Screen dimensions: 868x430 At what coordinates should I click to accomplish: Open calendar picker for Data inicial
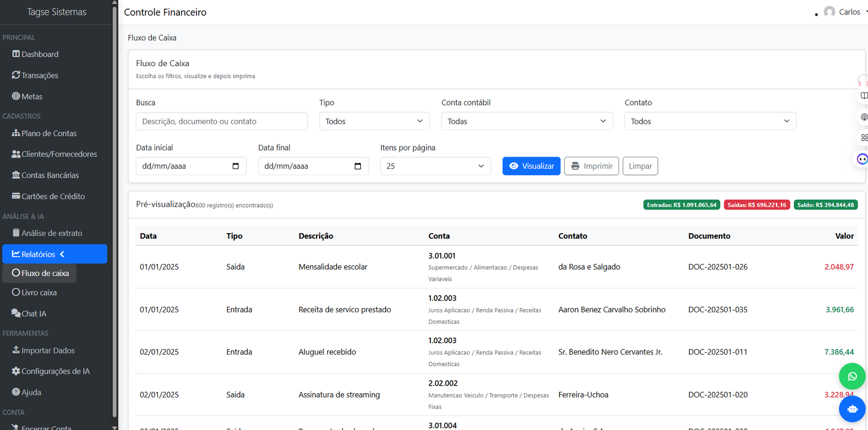point(235,166)
